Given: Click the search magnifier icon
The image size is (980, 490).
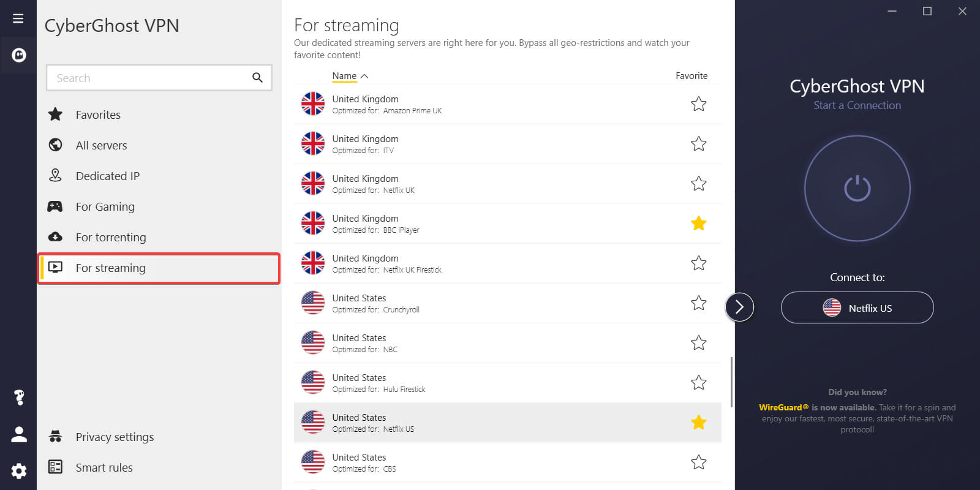Looking at the screenshot, I should [257, 78].
